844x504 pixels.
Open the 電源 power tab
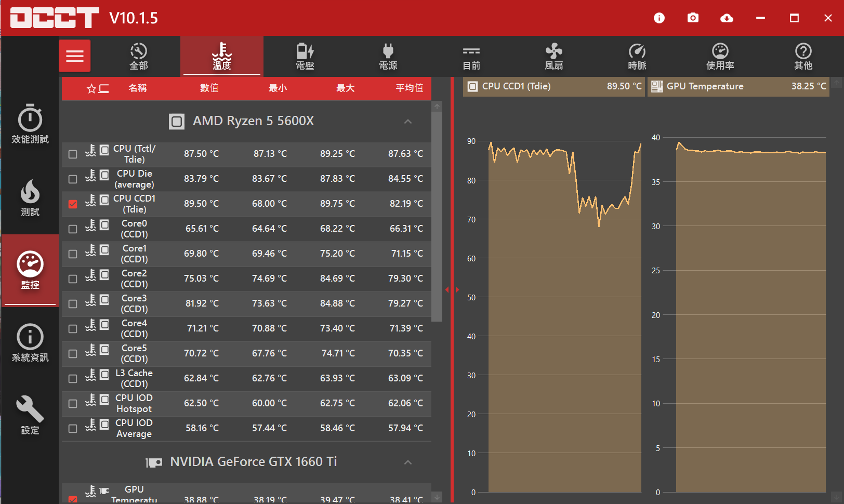388,56
